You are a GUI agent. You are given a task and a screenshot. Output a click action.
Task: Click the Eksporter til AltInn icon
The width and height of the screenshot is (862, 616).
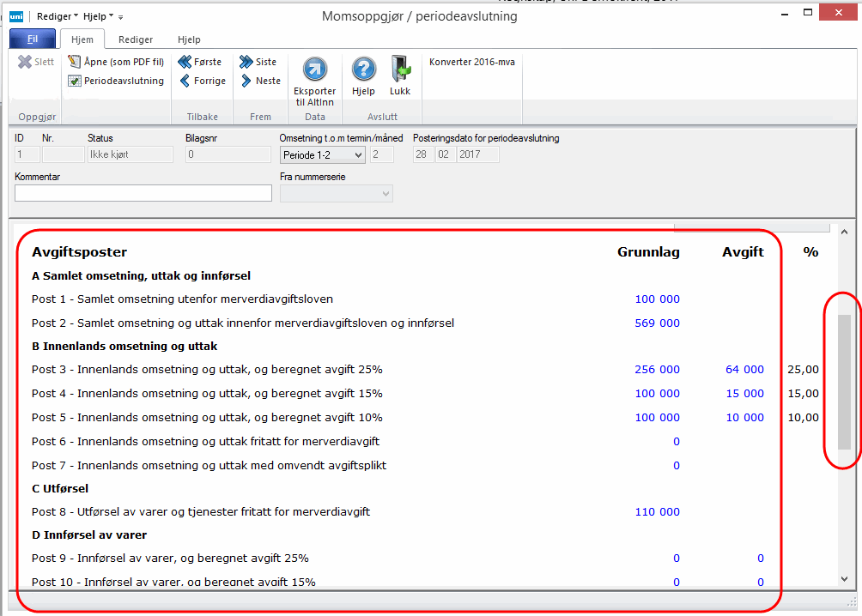314,70
